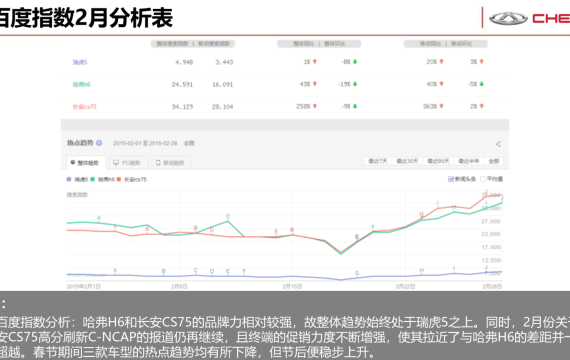Click the 最近7天 button
The height and width of the screenshot is (360, 570).
coord(378,161)
